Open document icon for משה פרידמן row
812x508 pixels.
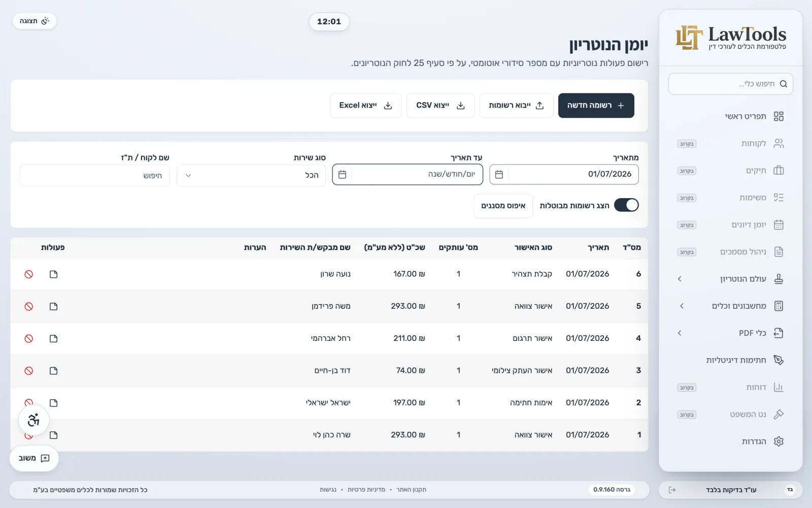pyautogui.click(x=53, y=306)
